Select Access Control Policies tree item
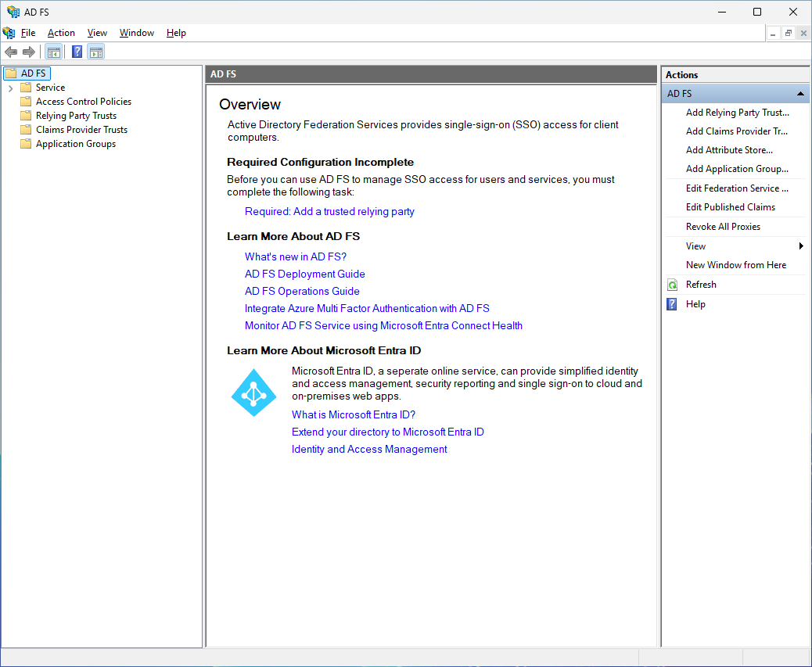Image resolution: width=812 pixels, height=667 pixels. [84, 102]
